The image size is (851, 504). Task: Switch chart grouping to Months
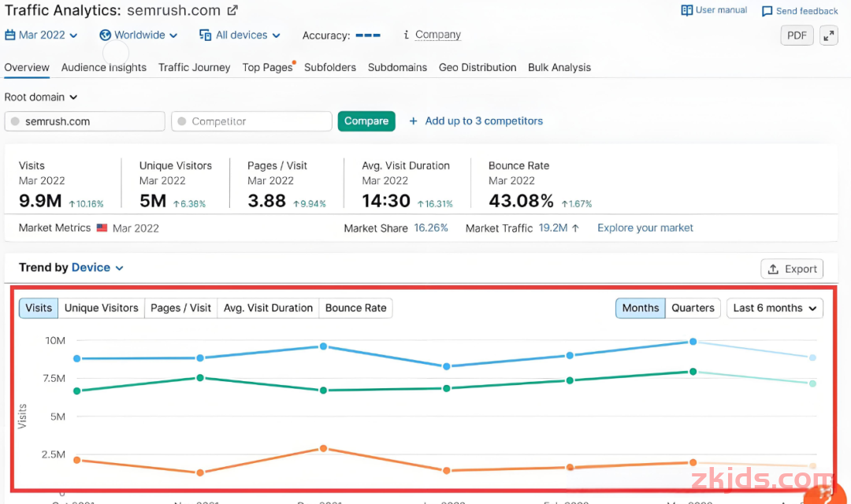click(641, 308)
